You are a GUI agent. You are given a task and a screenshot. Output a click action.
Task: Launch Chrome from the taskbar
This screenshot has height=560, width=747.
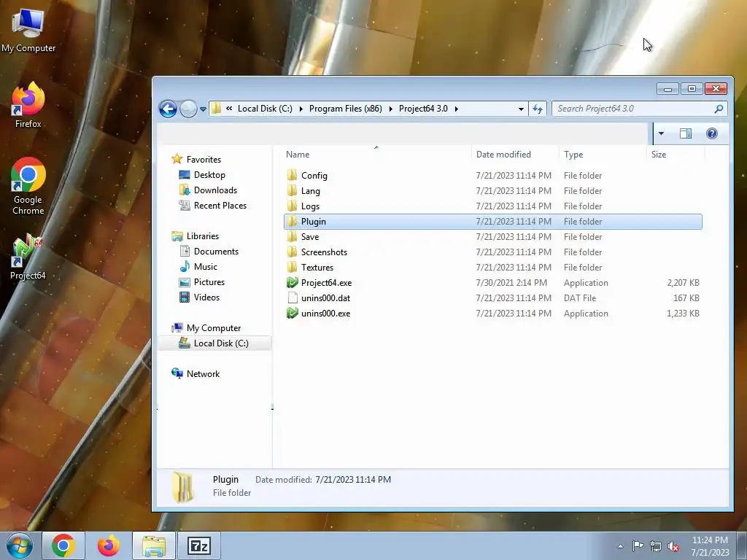point(63,545)
